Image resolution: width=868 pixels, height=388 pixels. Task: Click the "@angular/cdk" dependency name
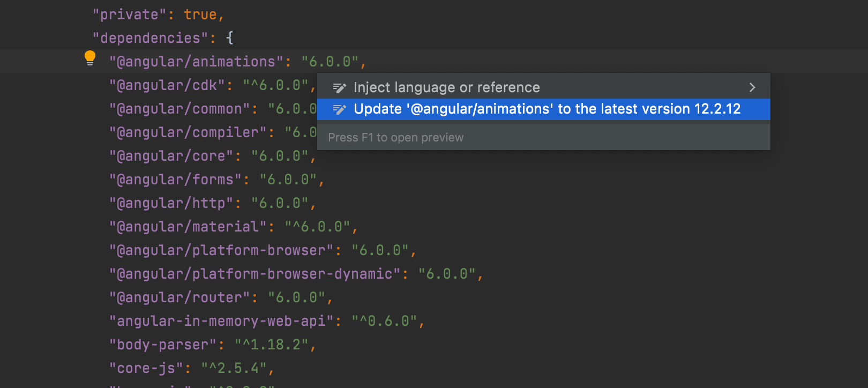pos(167,86)
